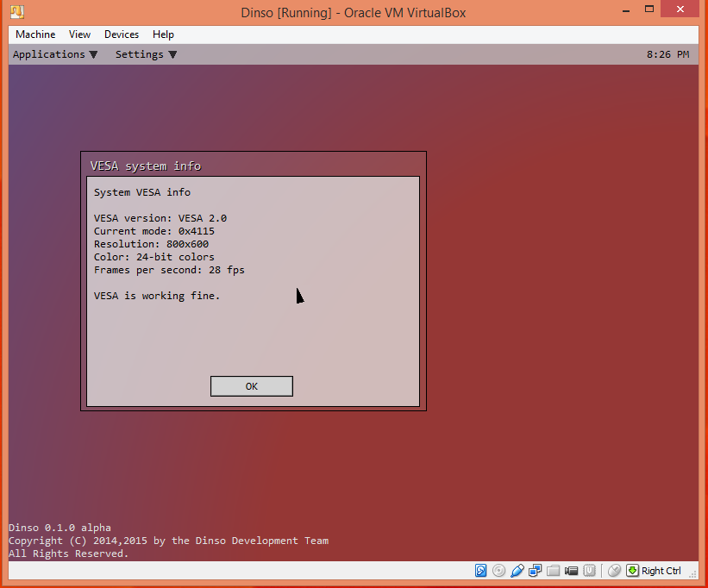This screenshot has height=588, width=708.
Task: Open the shared folders status icon
Action: (x=553, y=571)
